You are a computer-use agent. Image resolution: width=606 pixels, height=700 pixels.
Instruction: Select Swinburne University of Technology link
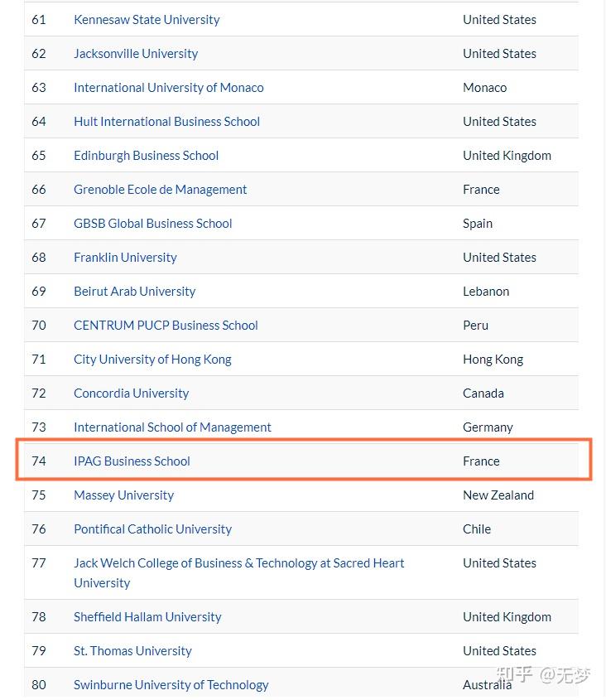tap(171, 684)
